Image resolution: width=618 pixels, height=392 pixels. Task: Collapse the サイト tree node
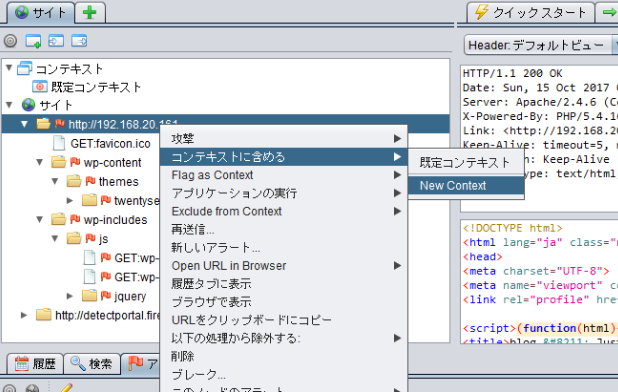tap(9, 105)
